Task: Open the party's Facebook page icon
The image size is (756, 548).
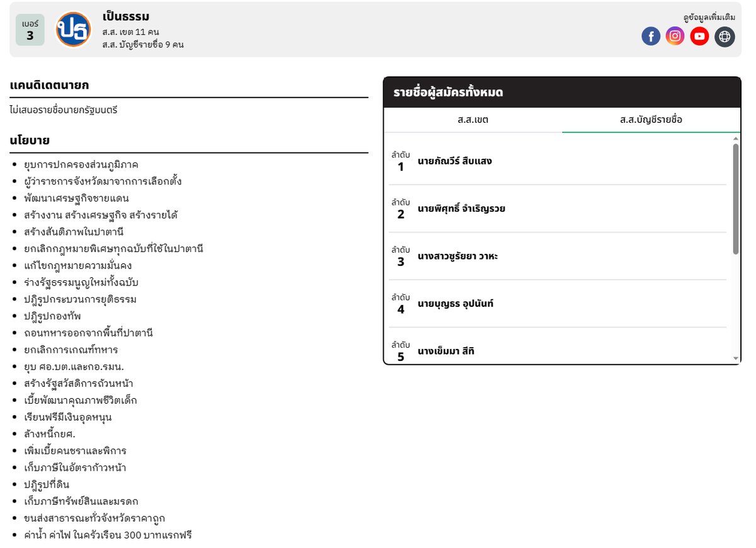Action: tap(651, 37)
